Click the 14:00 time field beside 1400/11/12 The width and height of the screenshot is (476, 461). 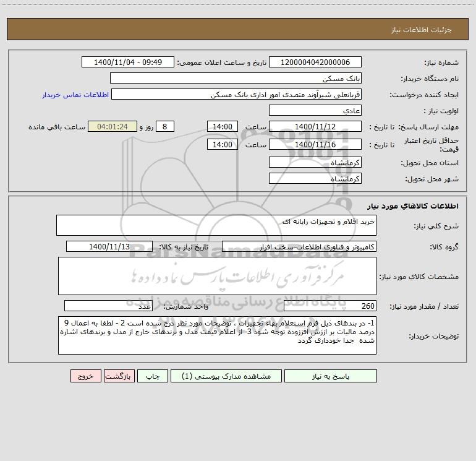(222, 126)
